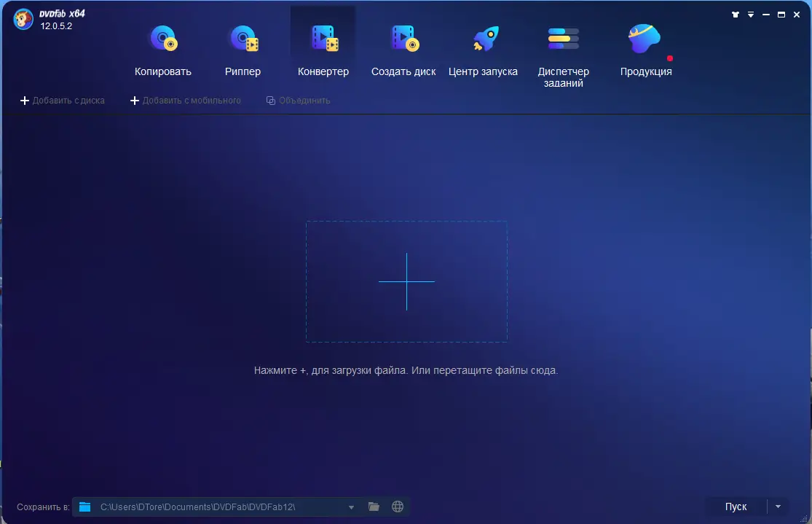812x524 pixels.
Task: Click the DVDFab logo in the corner
Action: coord(23,20)
